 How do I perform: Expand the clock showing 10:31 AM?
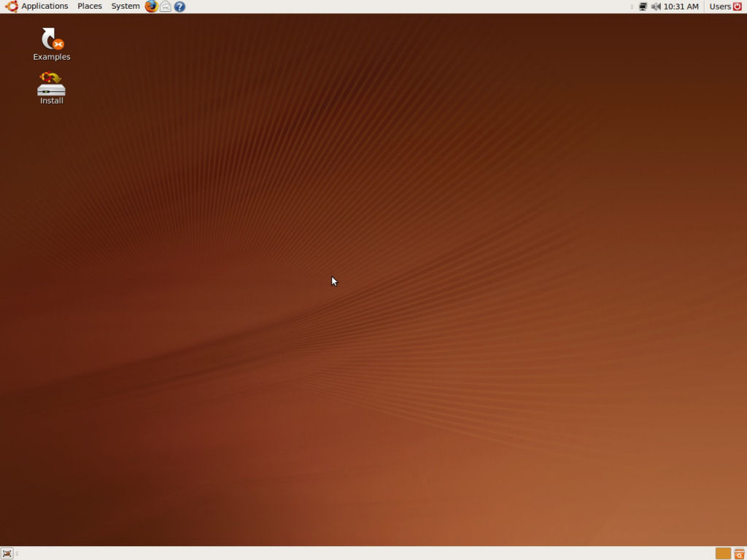pos(681,7)
